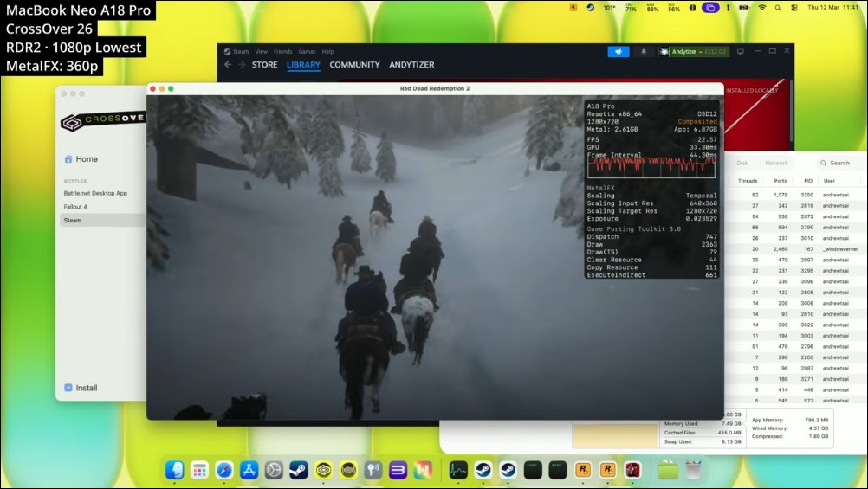The height and width of the screenshot is (489, 868).
Task: Click the Steam icon in the menu bar
Action: pyautogui.click(x=591, y=8)
